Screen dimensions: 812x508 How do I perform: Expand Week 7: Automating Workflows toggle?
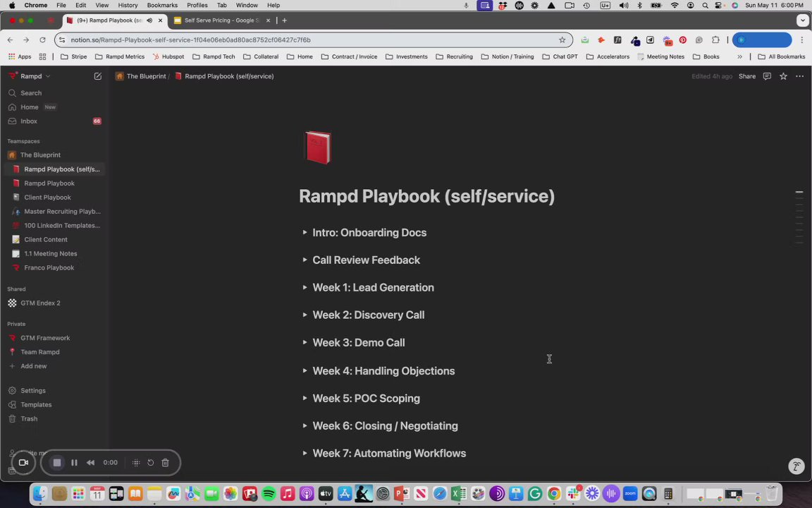click(x=304, y=453)
